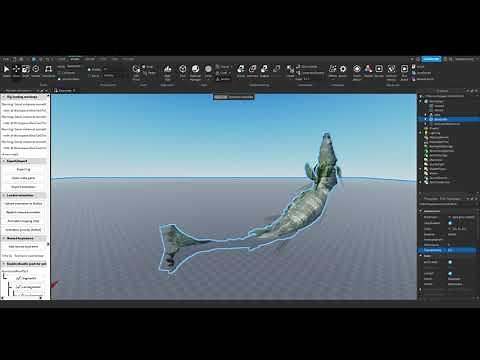Click the blue button in the top bar
480x360 pixels.
pyautogui.click(x=431, y=59)
